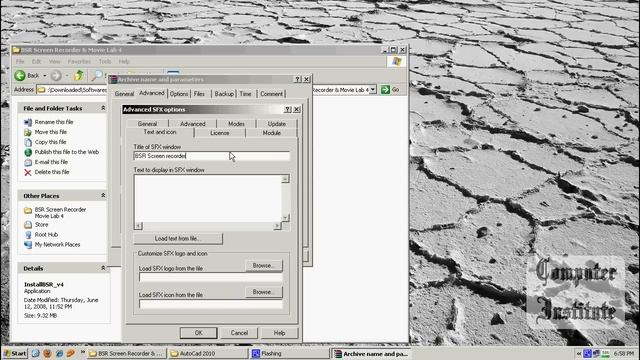The width and height of the screenshot is (640, 360).
Task: Open the Back button history dropdown
Action: tap(45, 76)
